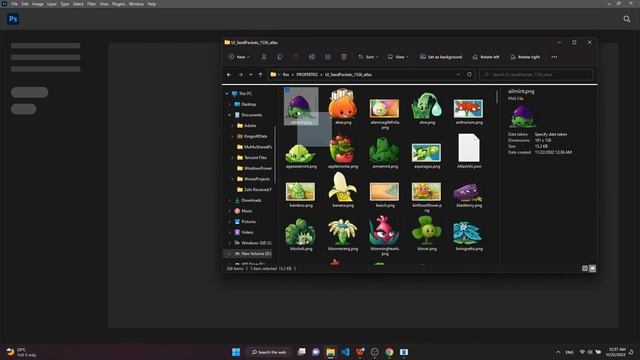The height and width of the screenshot is (360, 640).
Task: Click the Share icon in Explorer toolbar
Action: coord(328,57)
